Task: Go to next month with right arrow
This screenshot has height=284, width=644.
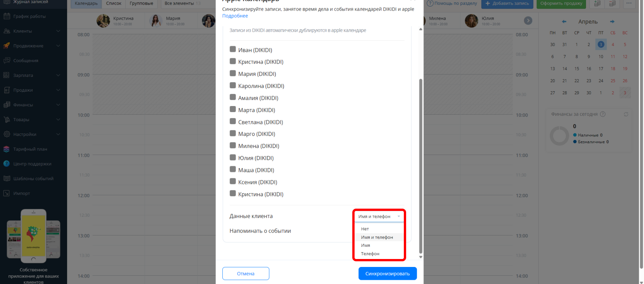Action: pos(612,22)
